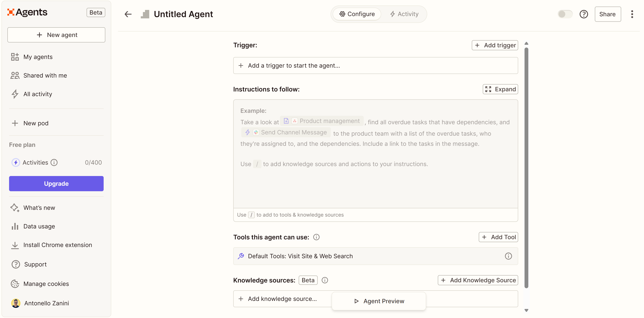Click info icon beside Knowledge sources Beta badge
This screenshot has width=644, height=318.
[x=324, y=280]
